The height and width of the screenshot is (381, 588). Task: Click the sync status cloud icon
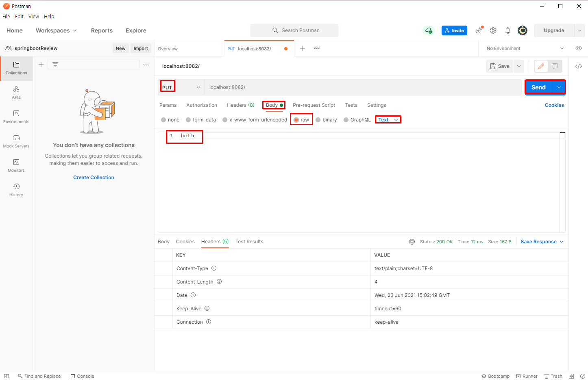(429, 30)
